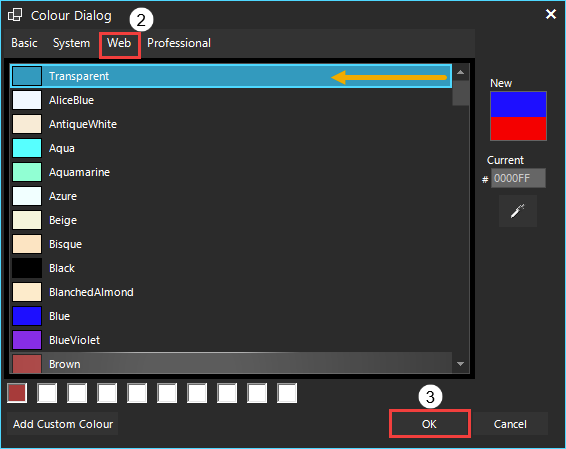Click the hex colour input field

[518, 178]
